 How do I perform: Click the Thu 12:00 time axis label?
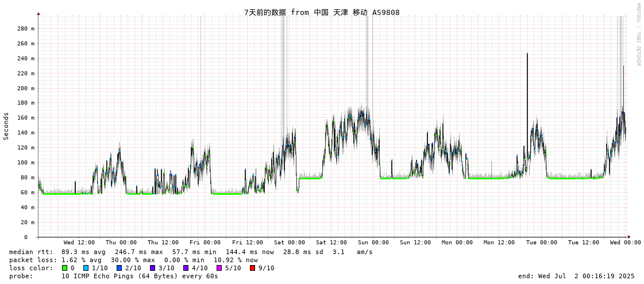click(x=163, y=243)
